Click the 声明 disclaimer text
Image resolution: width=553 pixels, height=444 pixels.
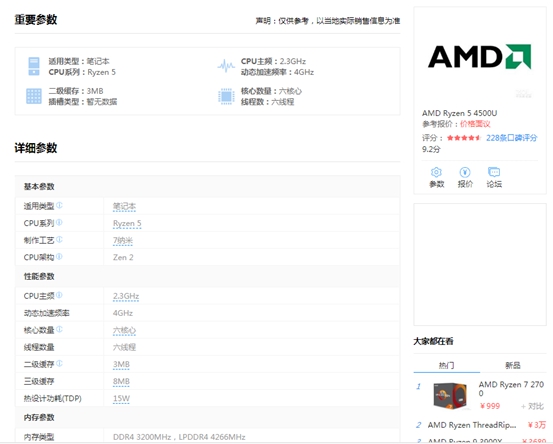pyautogui.click(x=328, y=21)
